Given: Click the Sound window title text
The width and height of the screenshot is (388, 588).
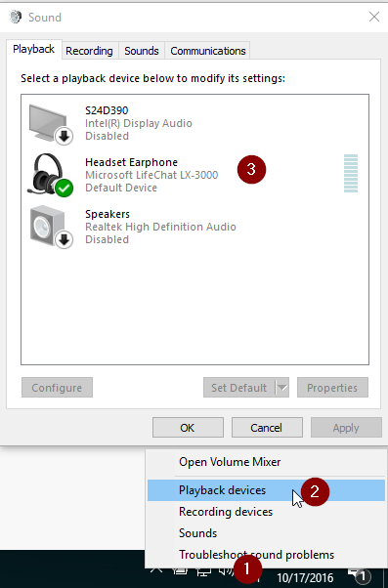Looking at the screenshot, I should pyautogui.click(x=45, y=18).
